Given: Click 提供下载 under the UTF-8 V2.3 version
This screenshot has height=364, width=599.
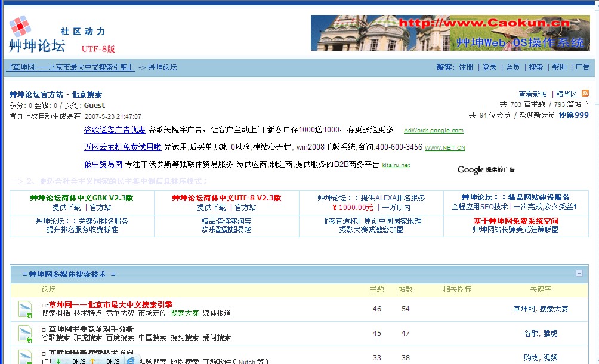Looking at the screenshot, I should (x=211, y=208).
